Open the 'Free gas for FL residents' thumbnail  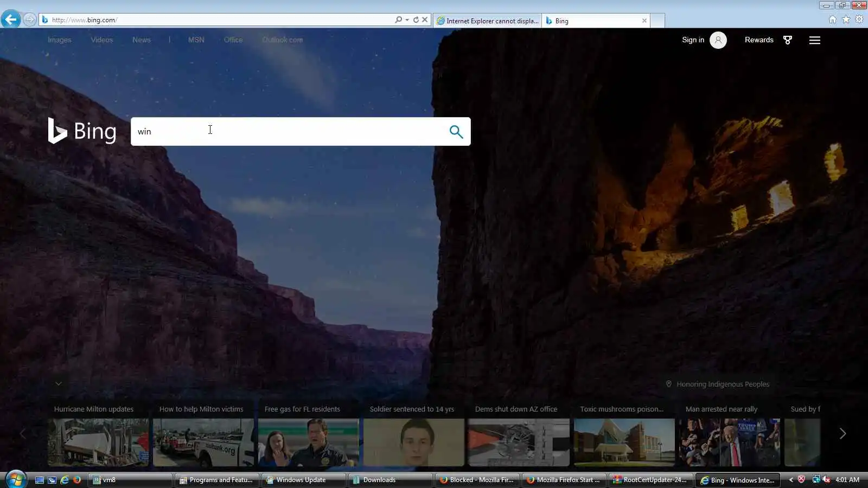tap(309, 442)
